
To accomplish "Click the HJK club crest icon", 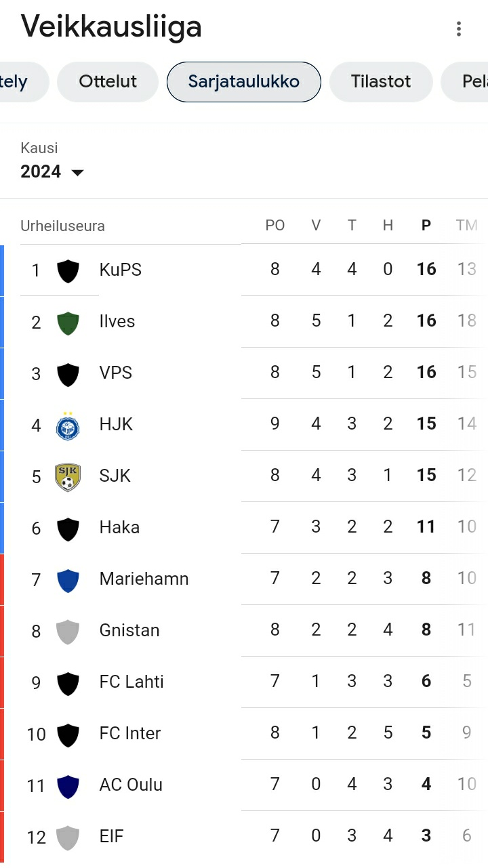I will coord(68,426).
